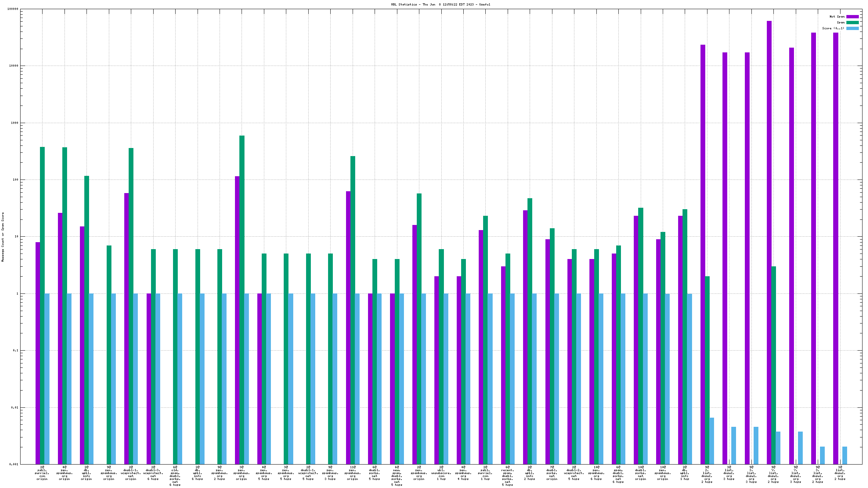Click the 0.001 y-axis tick label
The image size is (868, 488).
[x=14, y=464]
